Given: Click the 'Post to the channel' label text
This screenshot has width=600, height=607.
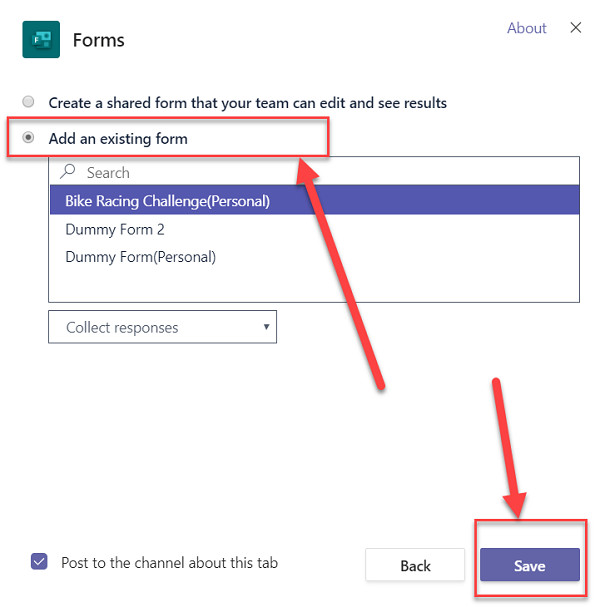Looking at the screenshot, I should coord(170,562).
